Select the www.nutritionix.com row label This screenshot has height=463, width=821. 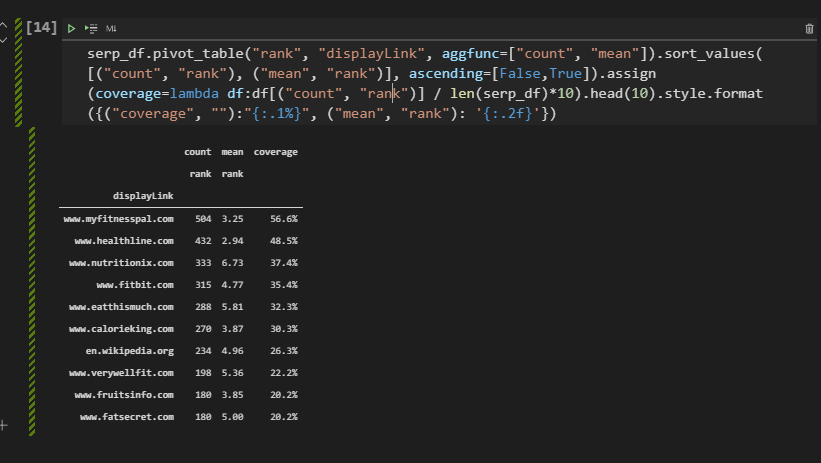pyautogui.click(x=121, y=263)
